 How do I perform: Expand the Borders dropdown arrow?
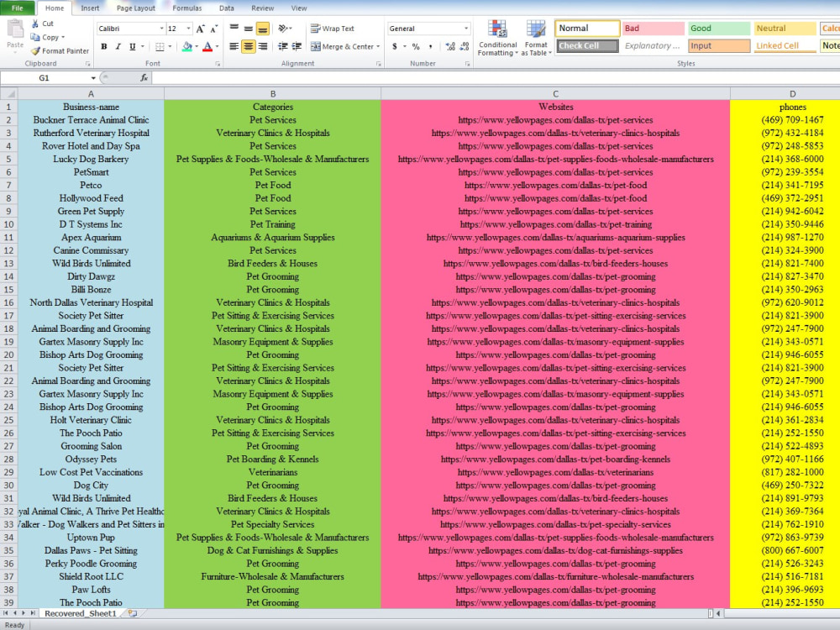tap(170, 46)
